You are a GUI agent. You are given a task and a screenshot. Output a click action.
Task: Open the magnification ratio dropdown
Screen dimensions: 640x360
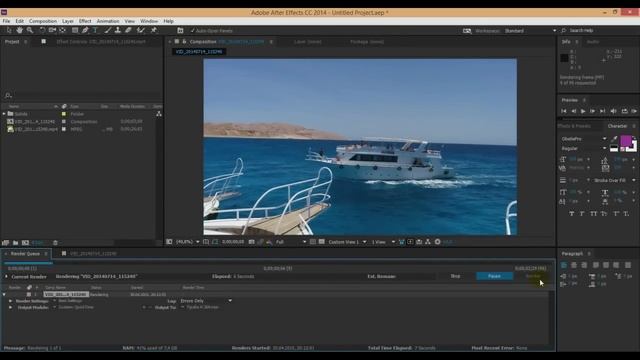pos(187,242)
